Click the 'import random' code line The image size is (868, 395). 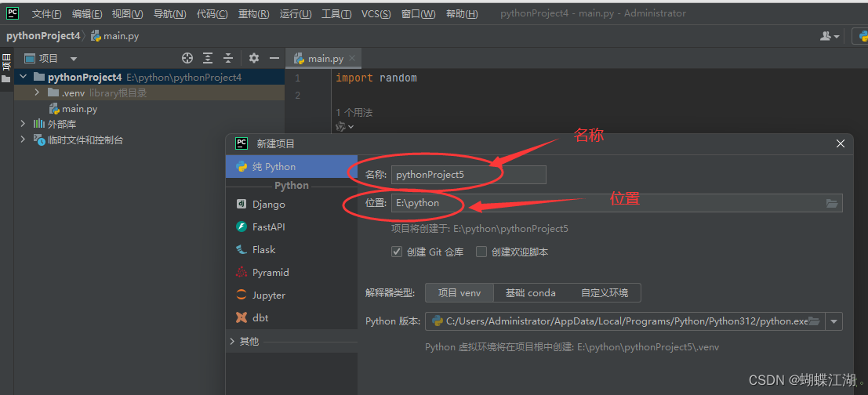376,78
